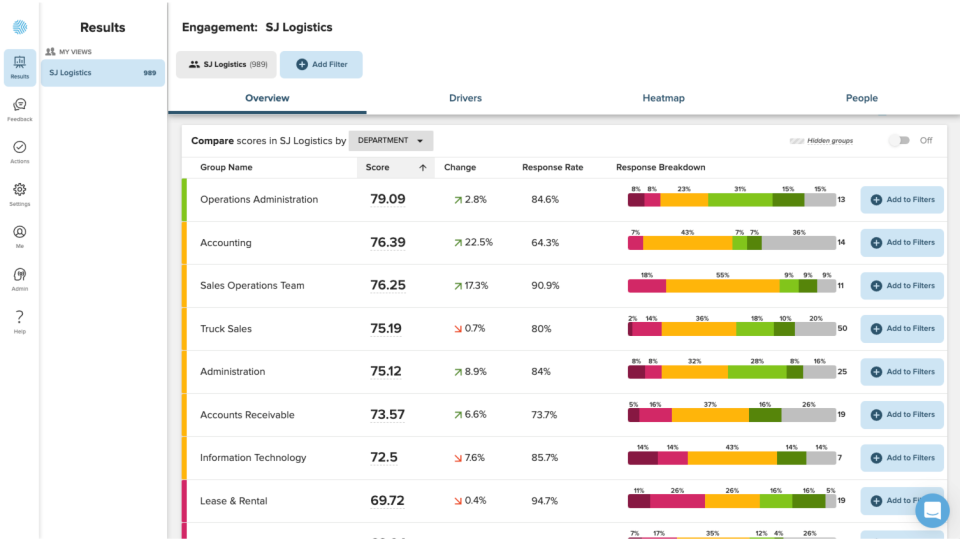Click the Response Rate column header
Viewport: 960px width, 540px height.
click(552, 168)
